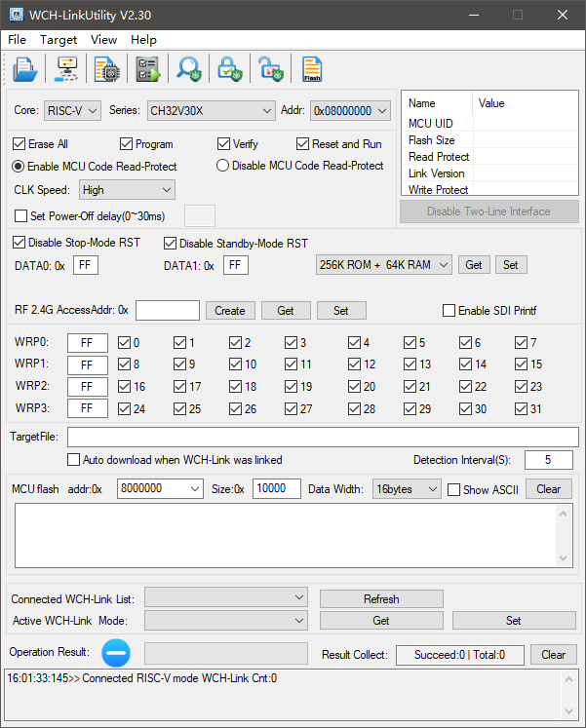This screenshot has width=586, height=728.
Task: Click Get for Active WCH-Link Mode
Action: point(381,620)
